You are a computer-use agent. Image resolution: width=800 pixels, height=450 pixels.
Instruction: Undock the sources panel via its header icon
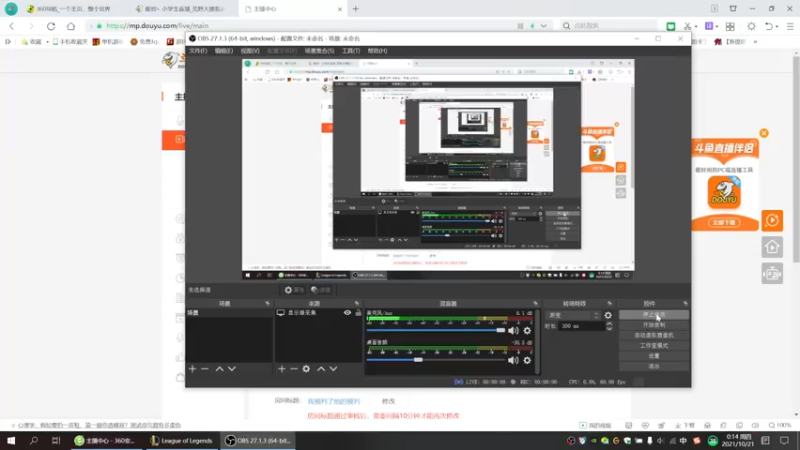(x=357, y=304)
